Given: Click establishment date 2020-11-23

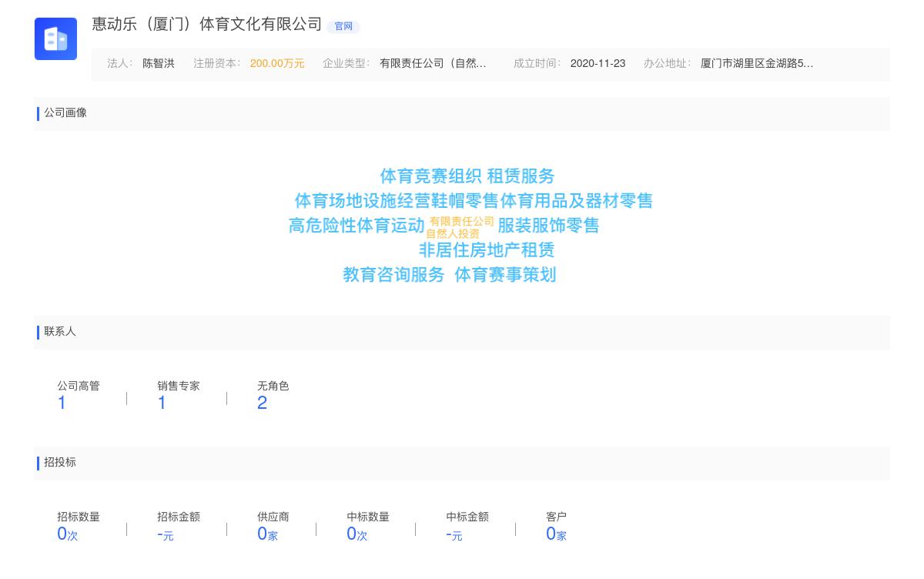Looking at the screenshot, I should pos(597,64).
